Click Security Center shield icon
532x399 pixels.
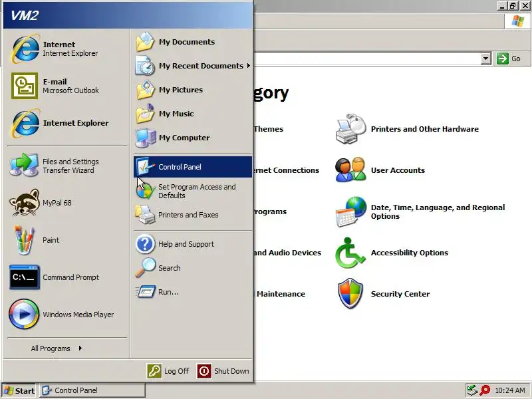pos(350,294)
